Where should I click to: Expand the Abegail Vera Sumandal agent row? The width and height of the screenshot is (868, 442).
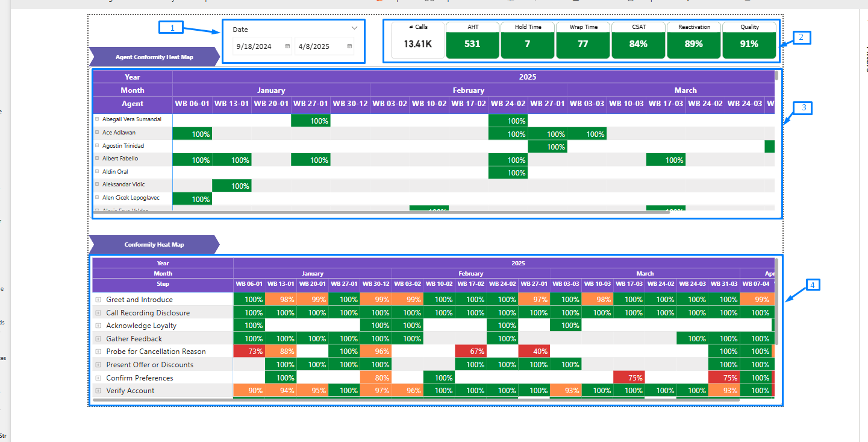click(x=96, y=119)
